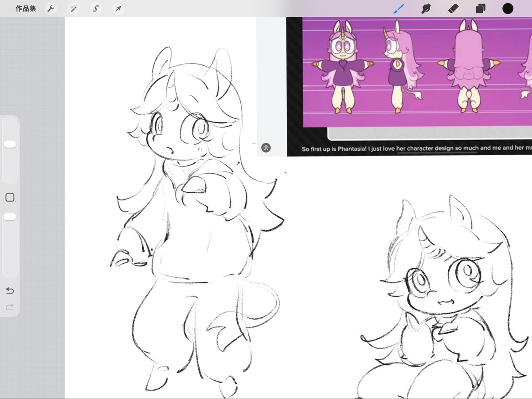Tap the visual search icon beside reference image
Screen dimensions: 532x399
(x=266, y=148)
